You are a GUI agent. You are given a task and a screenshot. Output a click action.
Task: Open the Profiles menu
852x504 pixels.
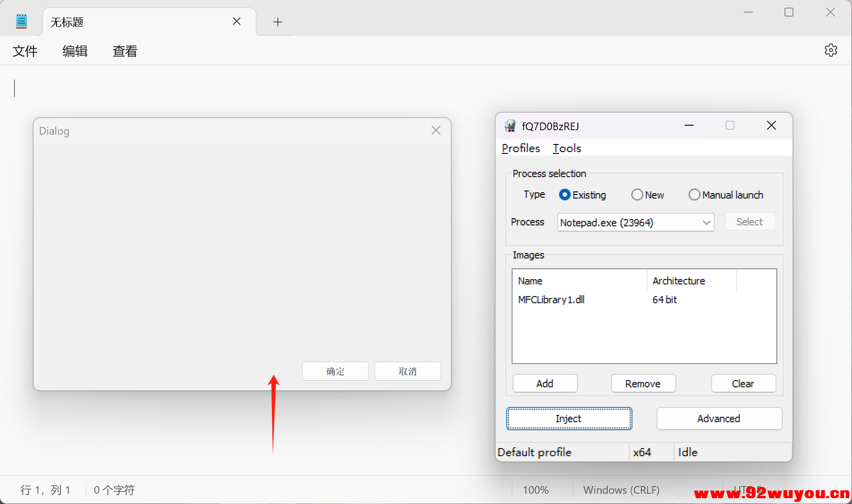click(x=521, y=148)
